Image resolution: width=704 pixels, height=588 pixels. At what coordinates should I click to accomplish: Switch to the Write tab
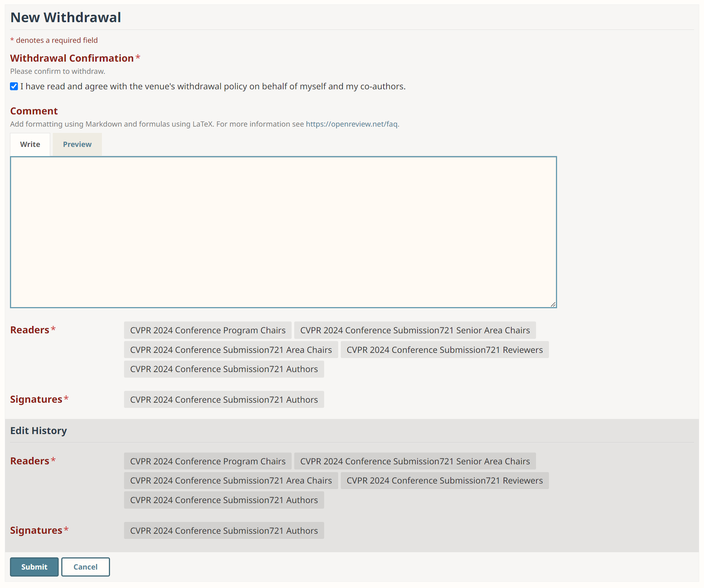coord(30,144)
